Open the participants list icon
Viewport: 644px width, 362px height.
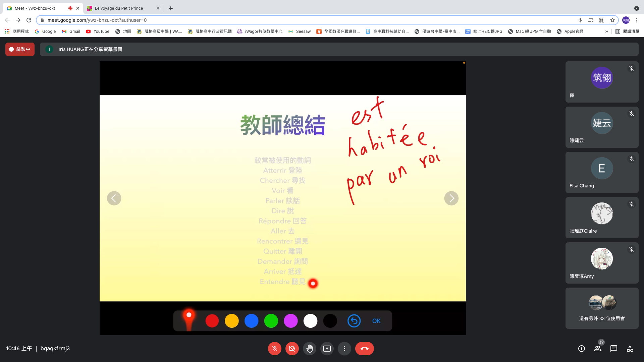pyautogui.click(x=597, y=349)
